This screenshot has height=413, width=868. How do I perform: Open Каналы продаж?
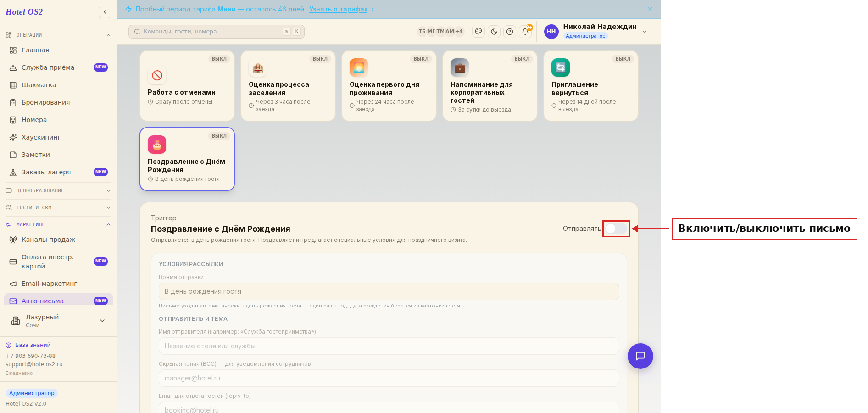(x=58, y=240)
